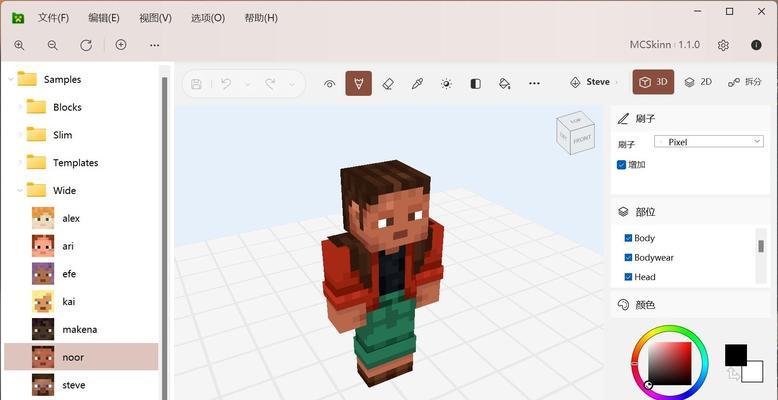
Task: Open the 视图(V) menu
Action: pyautogui.click(x=155, y=18)
